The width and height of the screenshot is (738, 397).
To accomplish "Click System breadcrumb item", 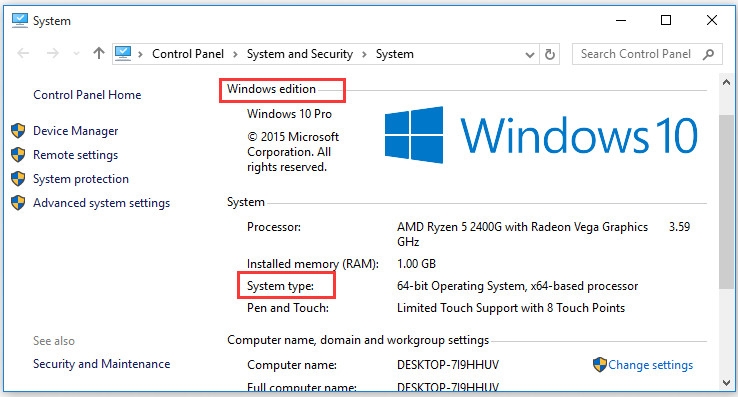I will (394, 54).
